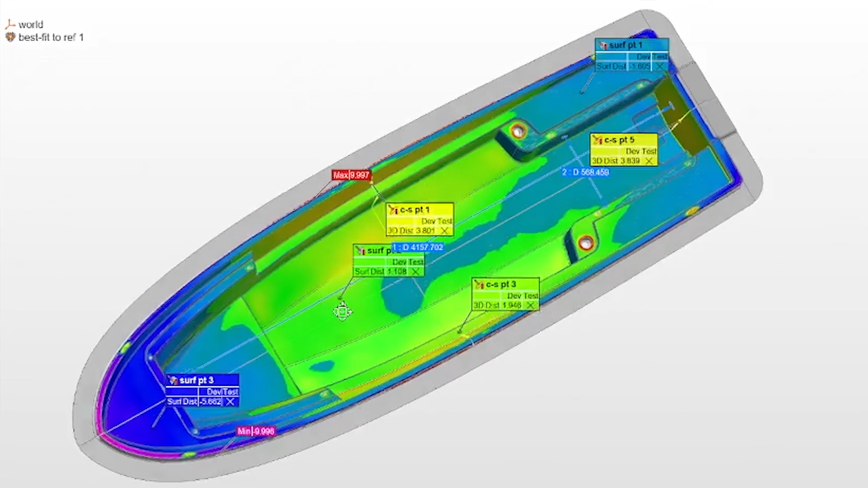The height and width of the screenshot is (488, 868).
Task: Click the test X mark in c-s pt 1
Action: [x=445, y=231]
